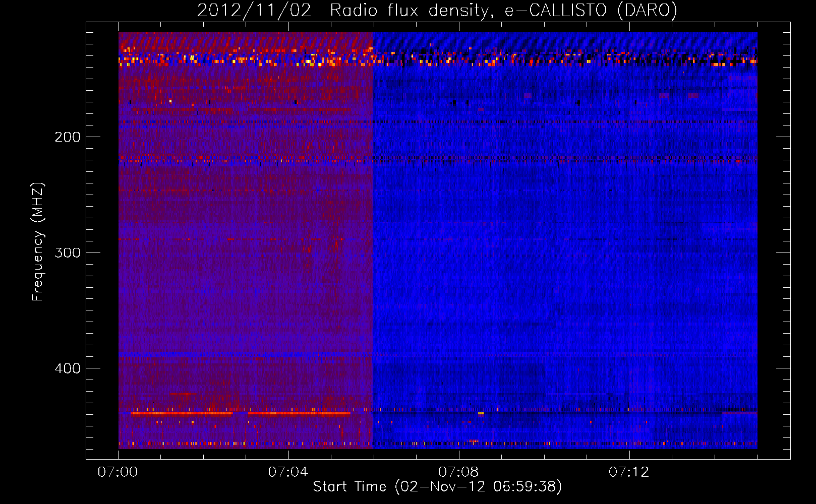The width and height of the screenshot is (816, 504).
Task: Click the 400 frequency tick label
Action: [x=68, y=368]
